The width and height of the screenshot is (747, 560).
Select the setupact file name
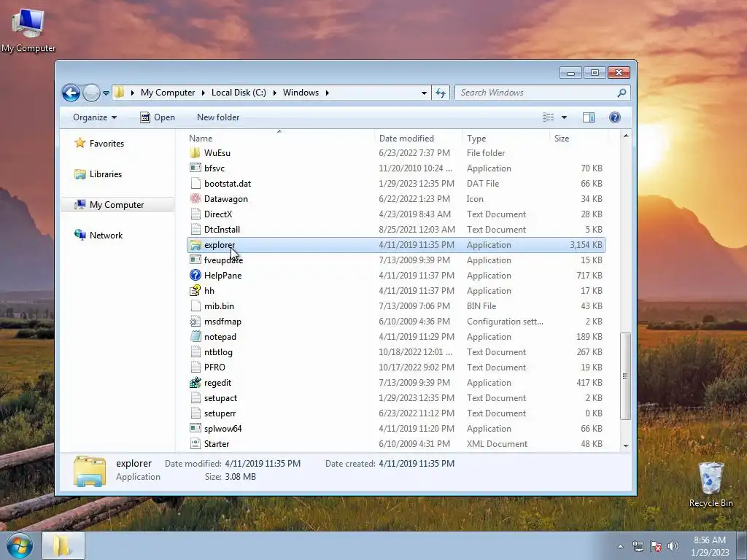click(x=220, y=398)
